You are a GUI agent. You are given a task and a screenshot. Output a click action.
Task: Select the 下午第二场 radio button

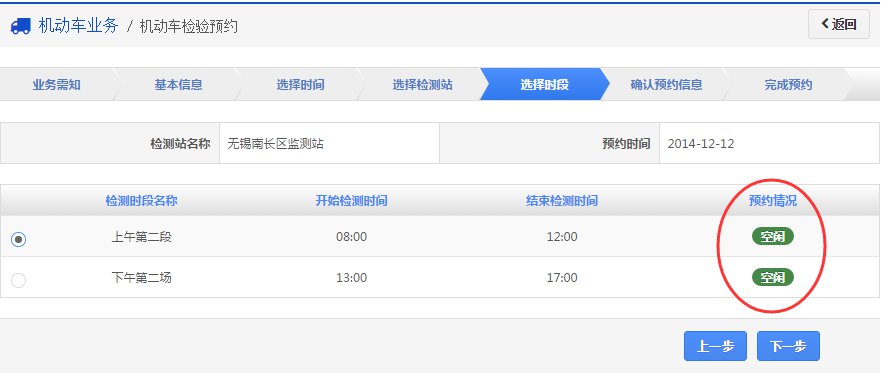click(19, 280)
